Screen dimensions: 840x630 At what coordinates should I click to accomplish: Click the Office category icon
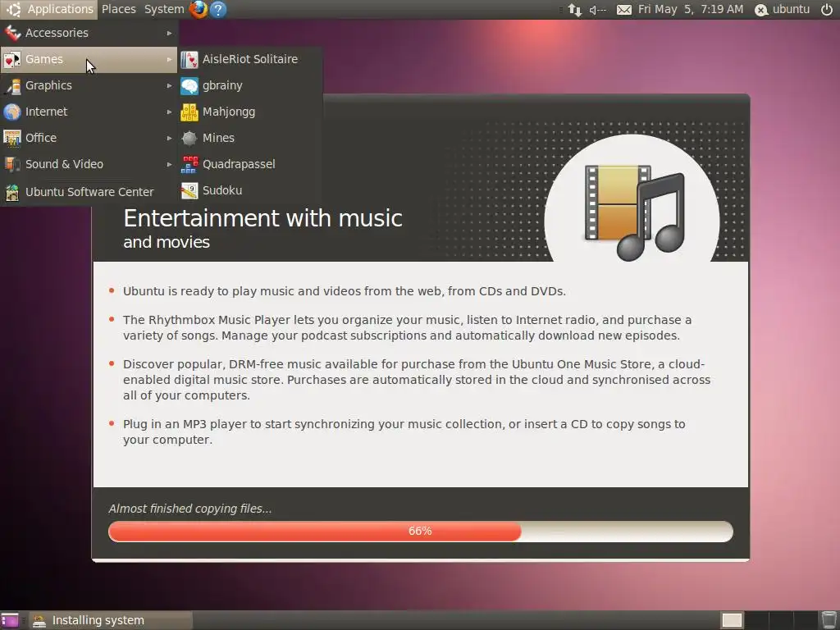(x=12, y=138)
